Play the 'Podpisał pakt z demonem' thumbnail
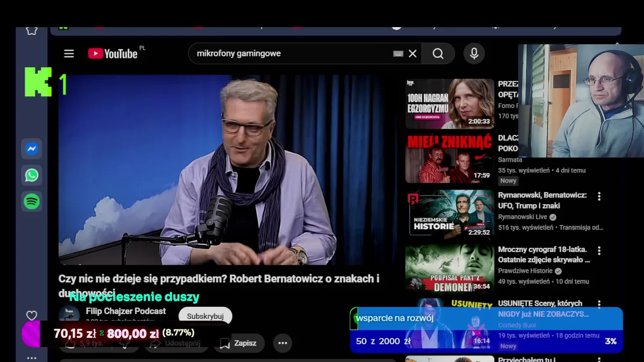 tap(450, 267)
